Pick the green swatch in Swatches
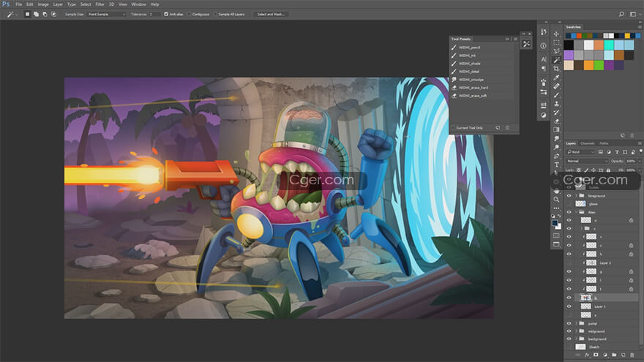This screenshot has height=362, width=644. point(599,65)
